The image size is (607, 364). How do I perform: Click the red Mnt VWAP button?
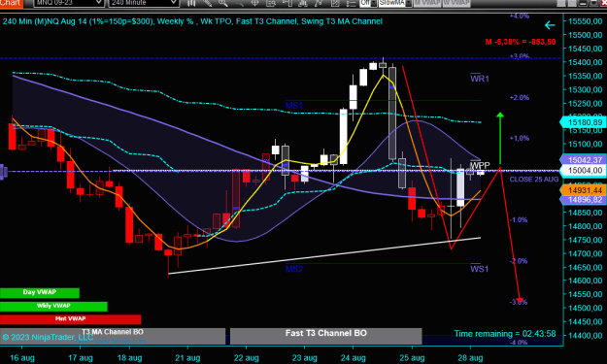point(71,319)
